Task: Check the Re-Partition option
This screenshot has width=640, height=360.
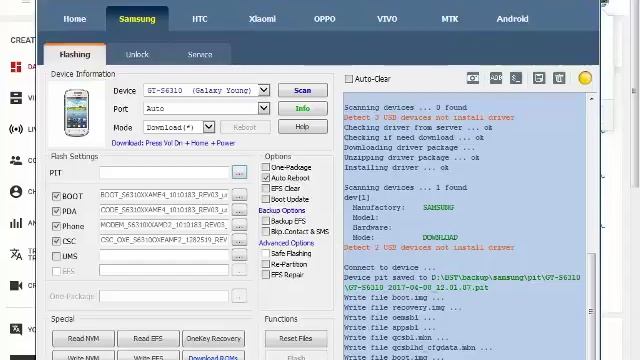Action: click(266, 264)
